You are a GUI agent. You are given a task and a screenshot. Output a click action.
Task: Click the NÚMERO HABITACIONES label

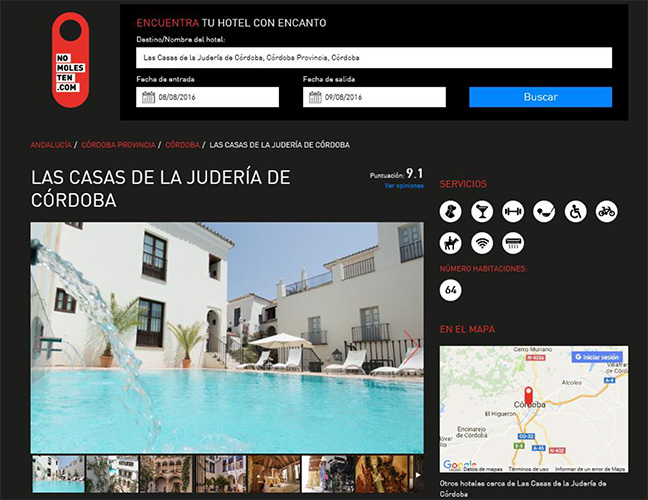pos(483,269)
